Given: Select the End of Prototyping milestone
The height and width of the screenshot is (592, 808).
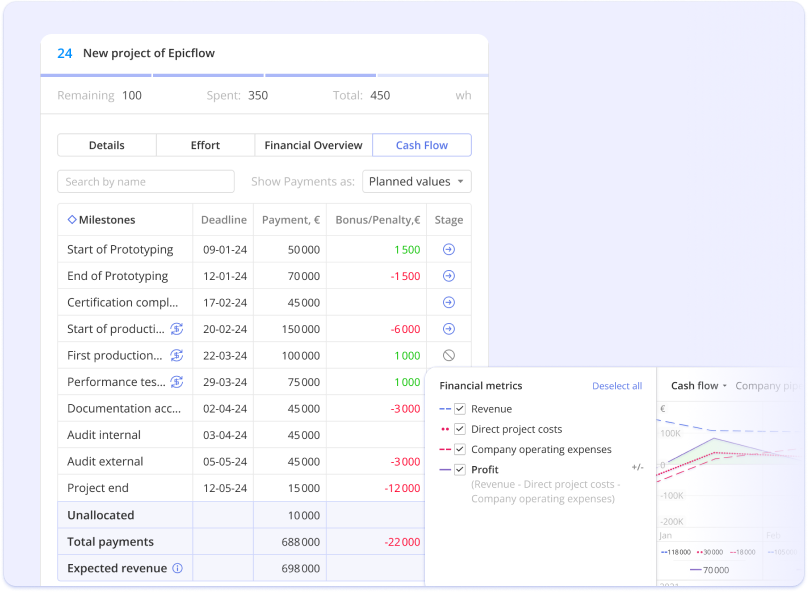Looking at the screenshot, I should 117,276.
